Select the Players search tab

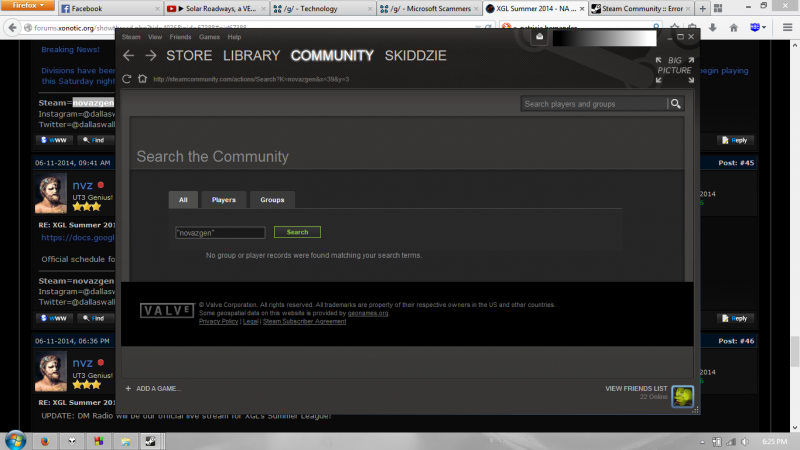tap(223, 199)
